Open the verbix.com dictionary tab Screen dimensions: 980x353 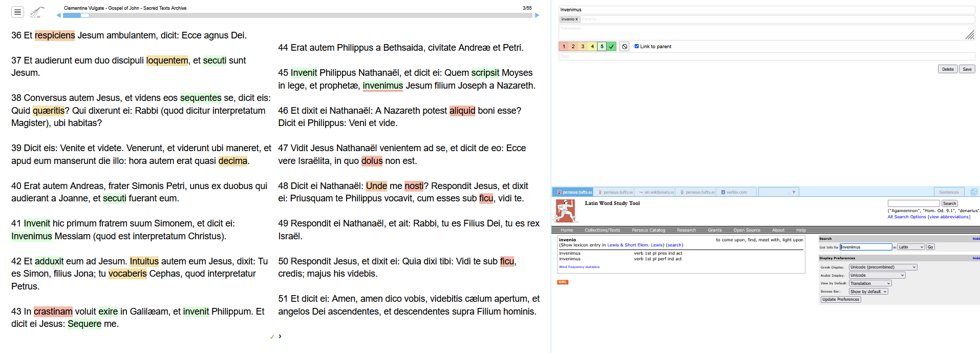click(x=736, y=192)
